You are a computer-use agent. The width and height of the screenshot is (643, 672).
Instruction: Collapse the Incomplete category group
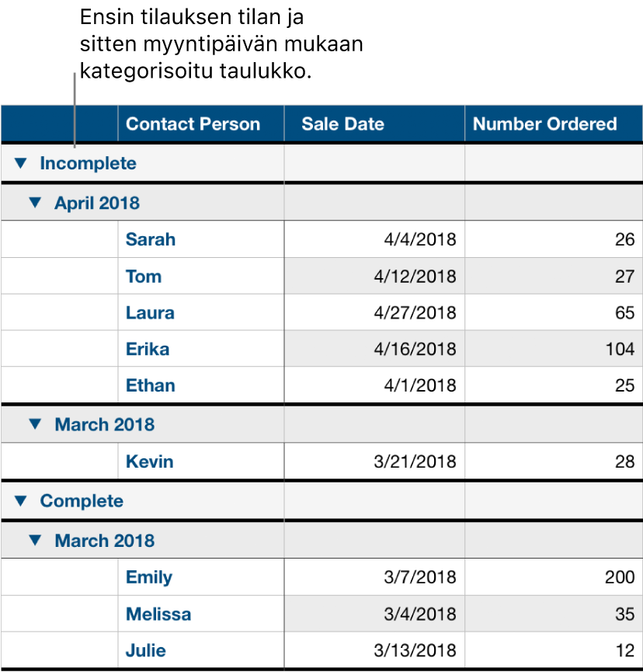pyautogui.click(x=22, y=163)
